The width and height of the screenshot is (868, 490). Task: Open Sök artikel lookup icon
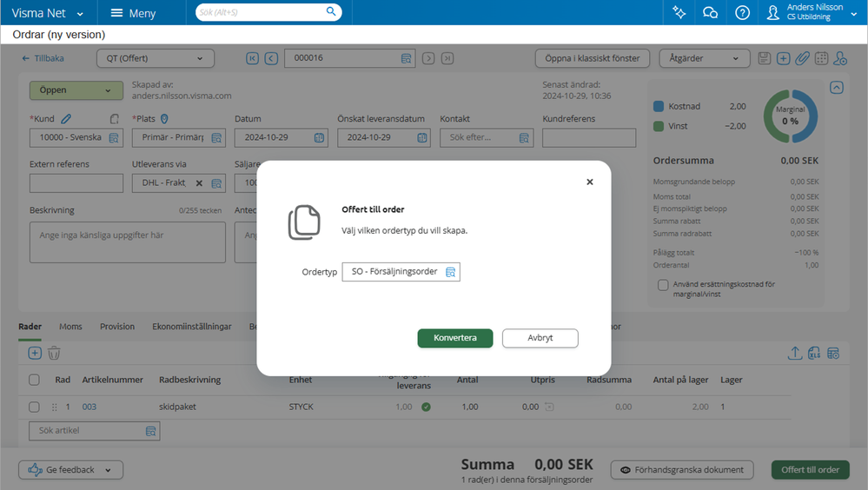(150, 431)
